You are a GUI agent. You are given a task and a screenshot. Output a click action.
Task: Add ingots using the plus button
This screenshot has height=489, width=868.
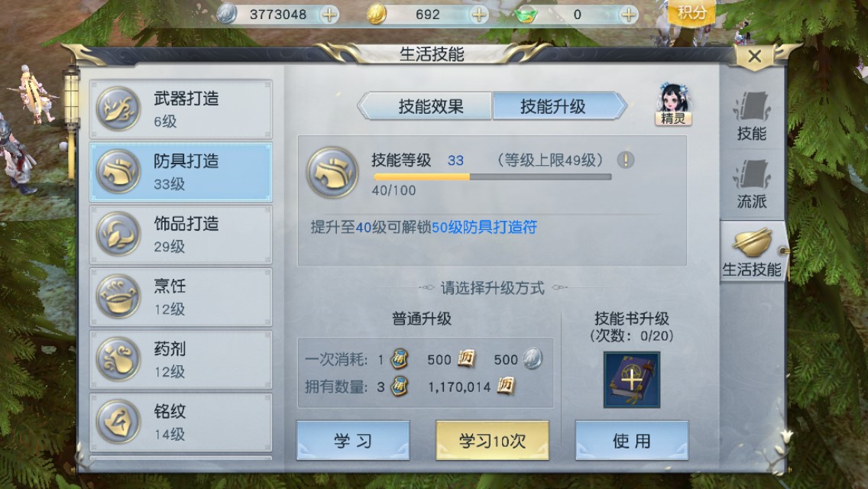pyautogui.click(x=628, y=15)
